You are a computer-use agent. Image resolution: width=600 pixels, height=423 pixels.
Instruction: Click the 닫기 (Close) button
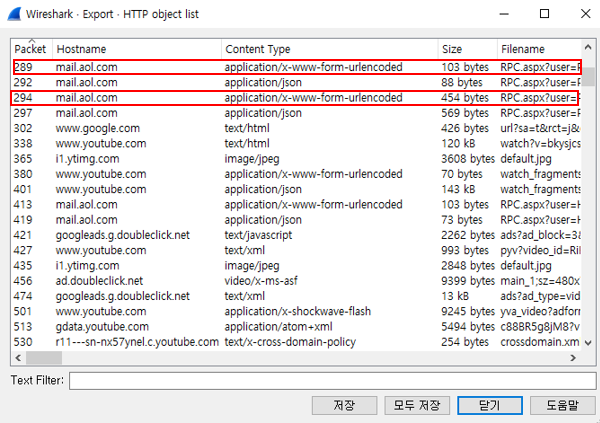[x=490, y=405]
